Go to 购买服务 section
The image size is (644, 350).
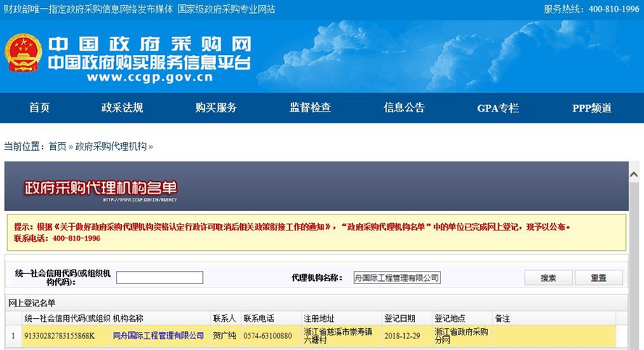click(x=216, y=107)
